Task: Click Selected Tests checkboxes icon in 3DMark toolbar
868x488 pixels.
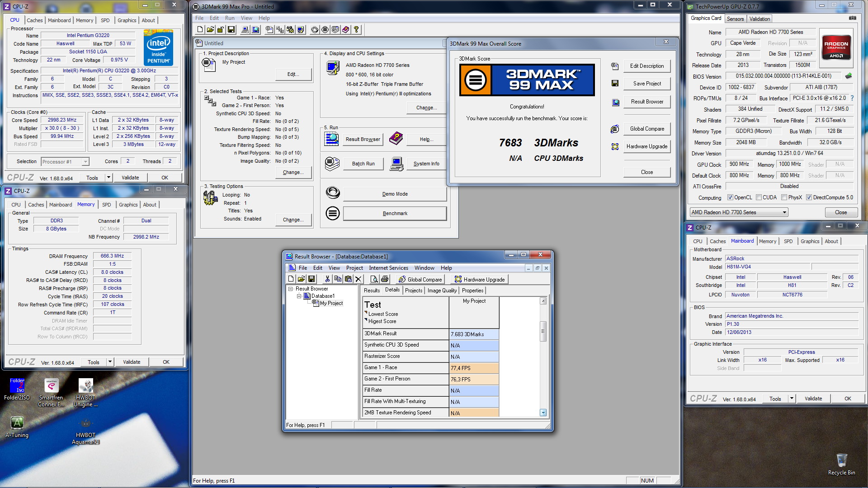Action: pyautogui.click(x=280, y=30)
